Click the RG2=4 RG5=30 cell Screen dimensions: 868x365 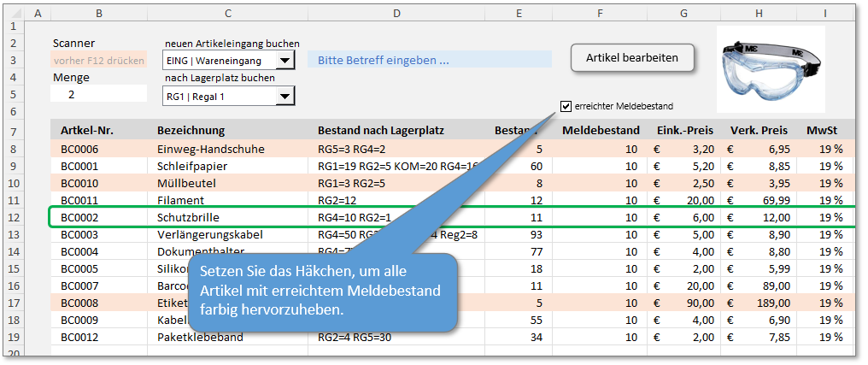click(x=396, y=338)
